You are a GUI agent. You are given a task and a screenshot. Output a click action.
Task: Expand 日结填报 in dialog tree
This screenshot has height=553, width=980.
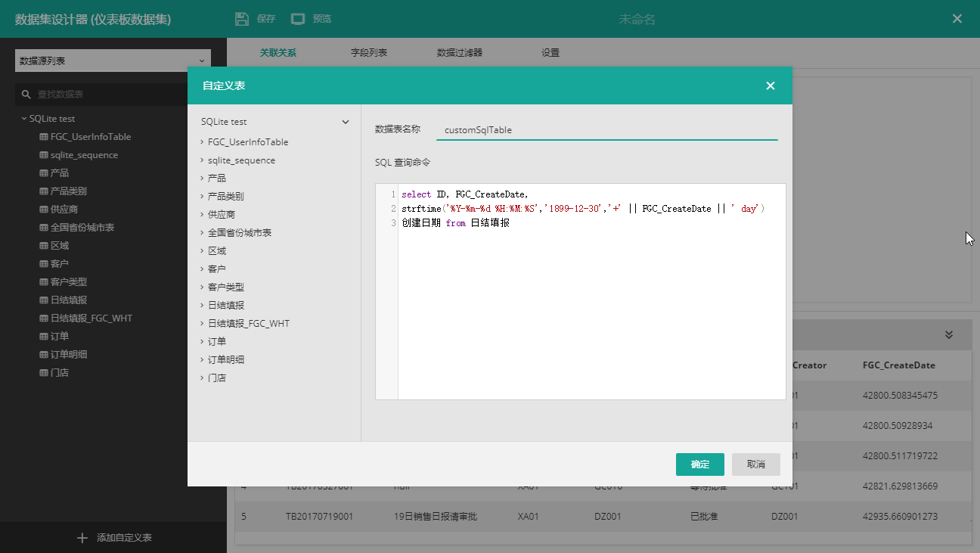(x=202, y=305)
